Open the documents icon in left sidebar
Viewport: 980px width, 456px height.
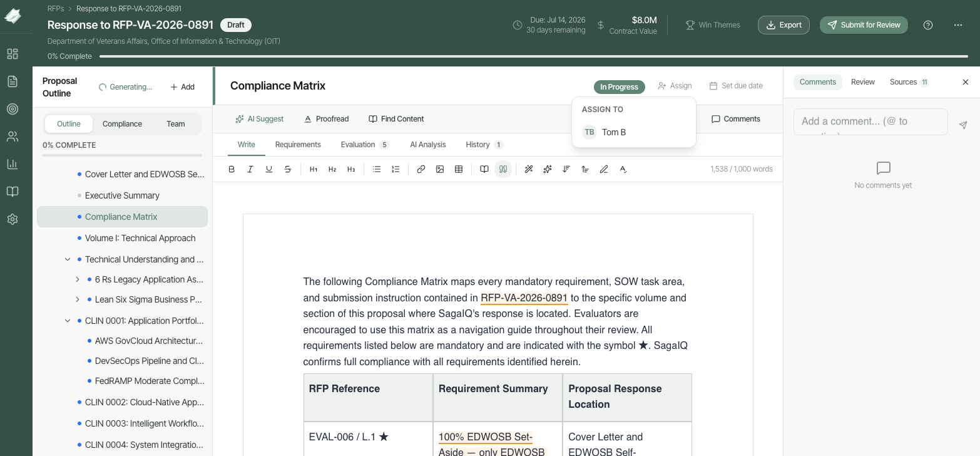pos(13,81)
